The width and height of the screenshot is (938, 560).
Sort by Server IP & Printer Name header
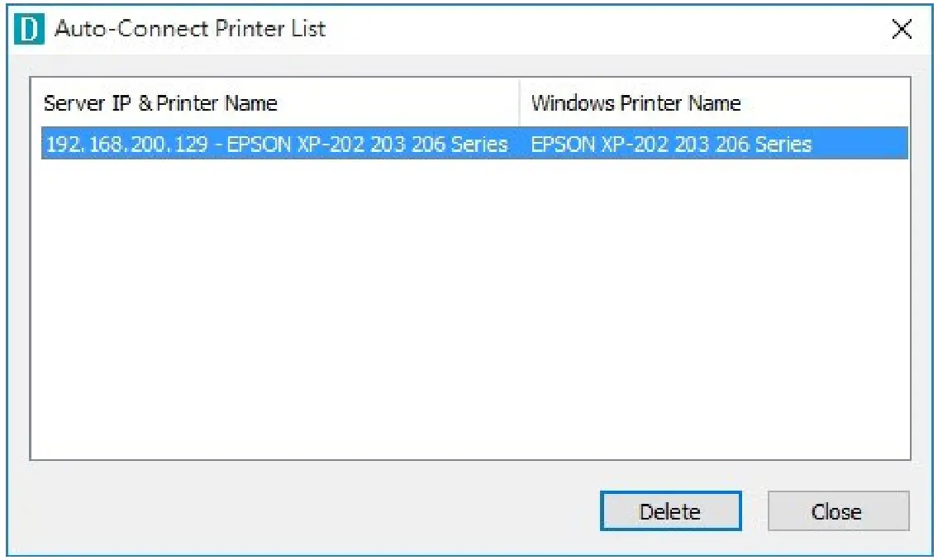click(160, 103)
